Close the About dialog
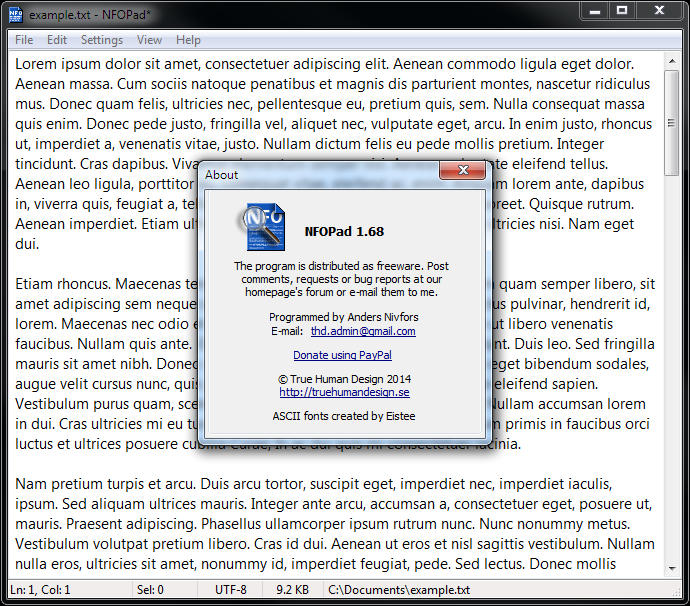 click(462, 170)
